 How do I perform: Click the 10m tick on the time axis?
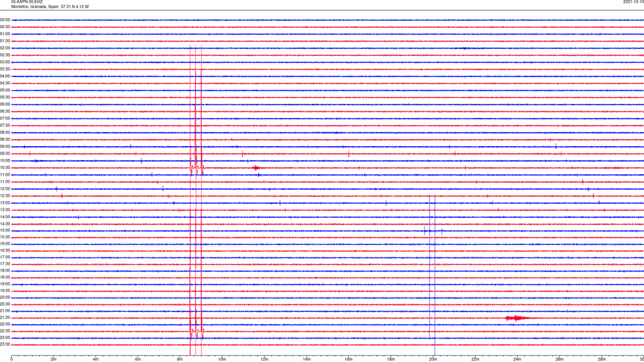point(222,359)
